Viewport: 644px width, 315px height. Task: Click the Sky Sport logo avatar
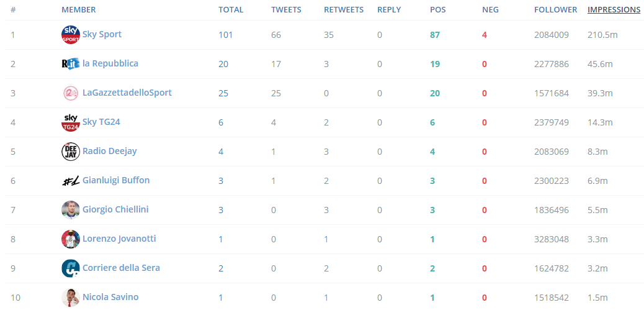pos(70,35)
